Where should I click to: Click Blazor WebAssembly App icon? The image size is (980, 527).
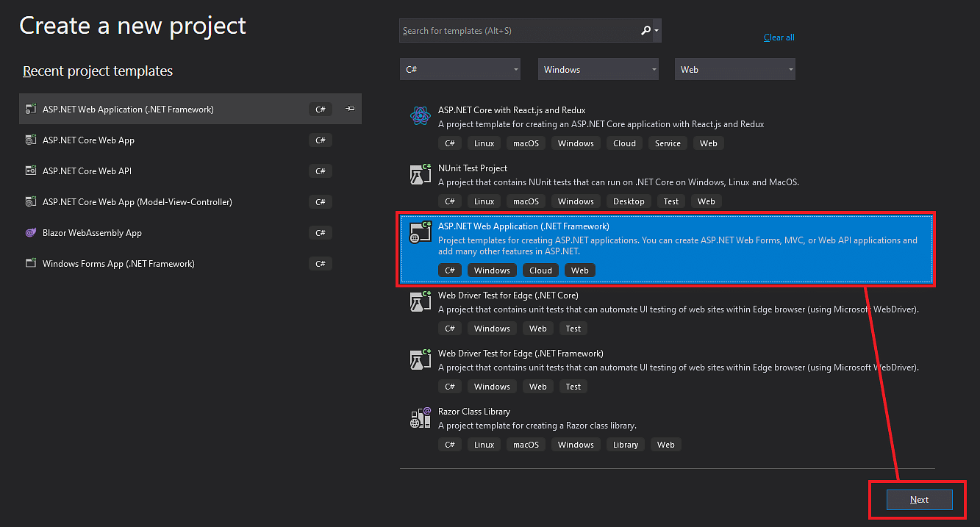31,233
